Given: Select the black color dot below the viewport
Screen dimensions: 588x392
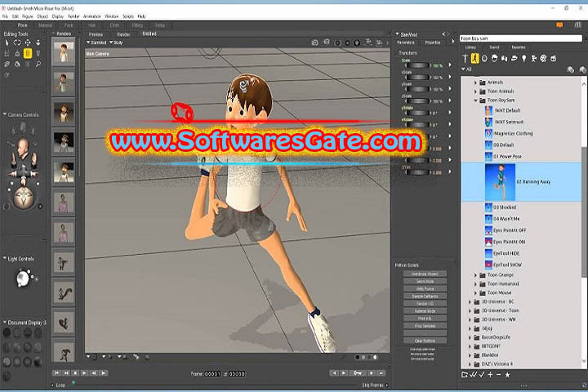Looking at the screenshot, I should (x=358, y=357).
